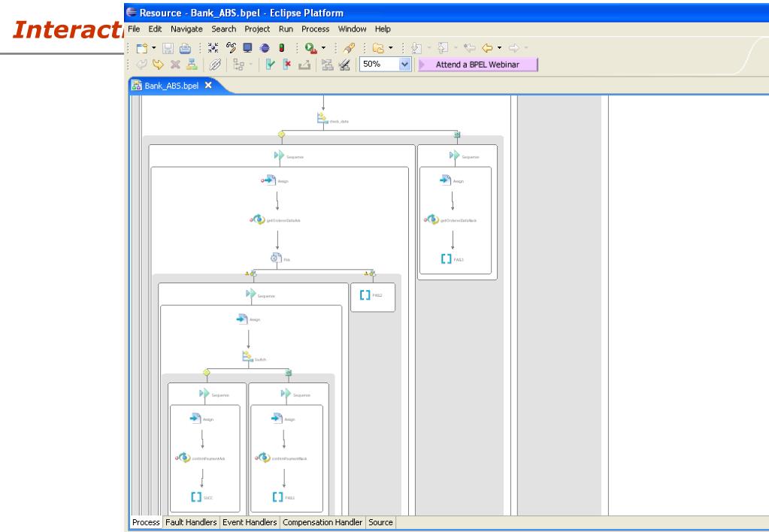This screenshot has width=769, height=532.
Task: Open the Process menu
Action: [316, 29]
